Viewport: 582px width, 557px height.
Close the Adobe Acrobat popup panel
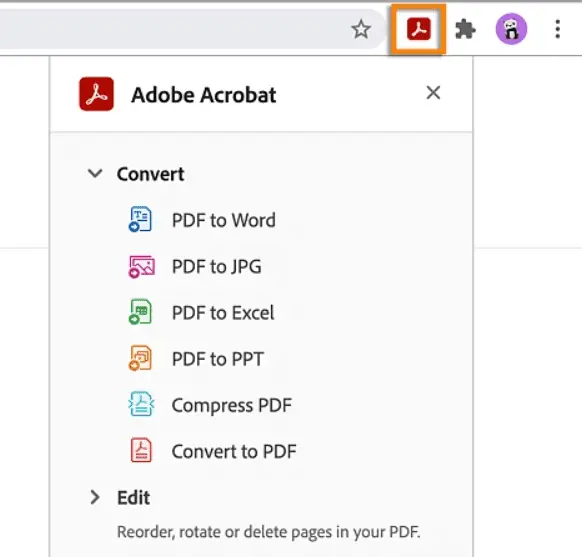(433, 93)
